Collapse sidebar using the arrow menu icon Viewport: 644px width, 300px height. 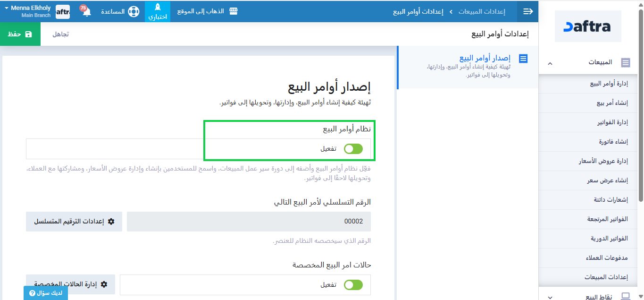(527, 11)
